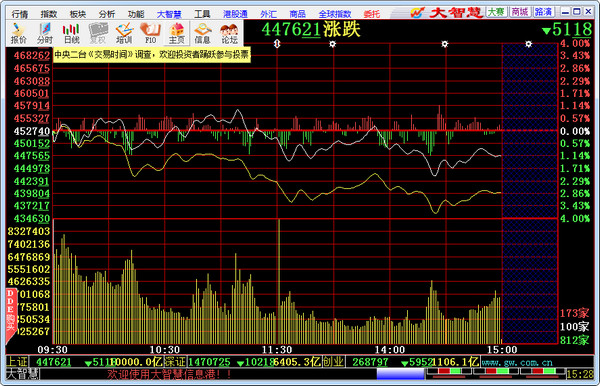The width and height of the screenshot is (600, 386).
Task: Open the DDE 决策 side tab
Action: tap(11, 311)
